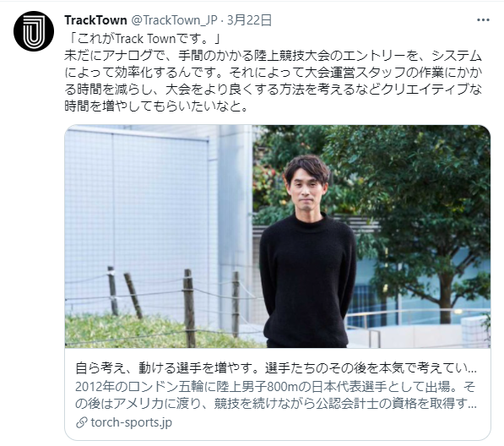Click the tweet's last line 時間を増やしてもらいたいなと。
This screenshot has height=446, width=504.
(156, 106)
